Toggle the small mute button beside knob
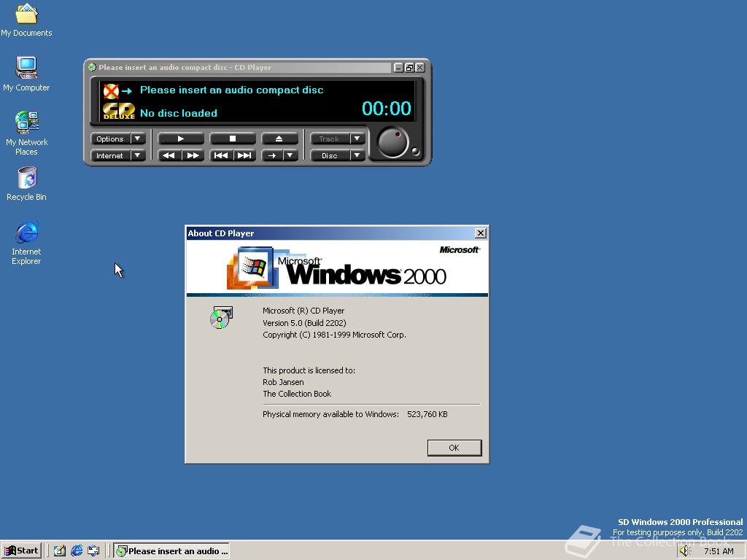This screenshot has height=560, width=747. coord(415,152)
